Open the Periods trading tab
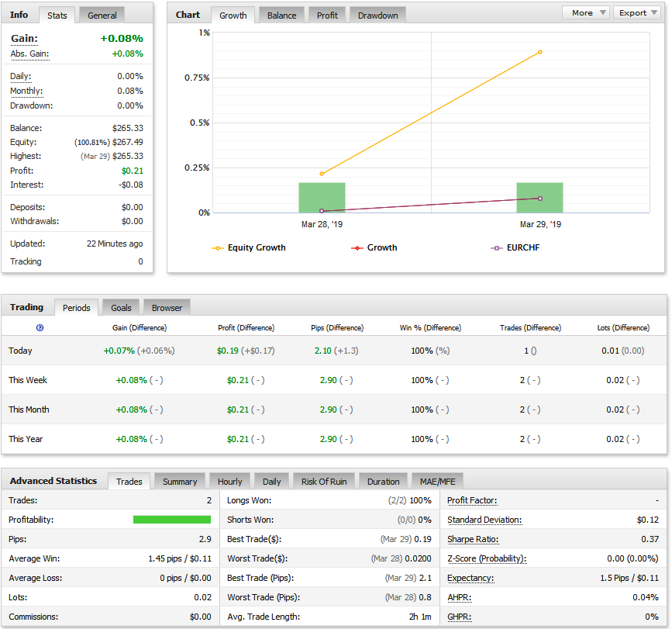 click(x=76, y=308)
